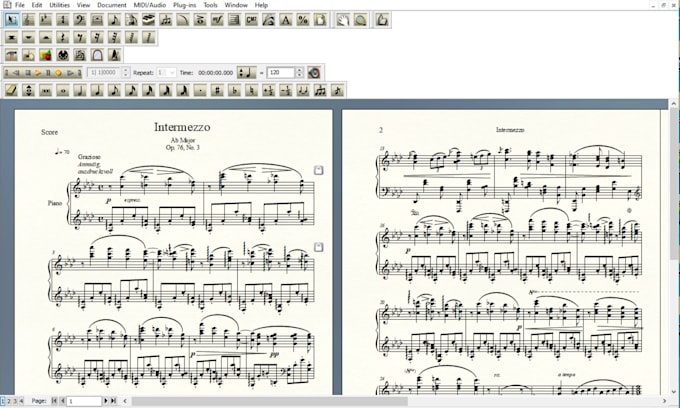Select the lower half step tool
The width and height of the screenshot is (680, 408).
286,90
